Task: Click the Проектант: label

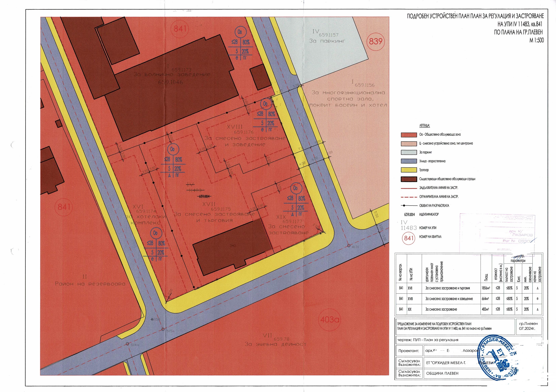Action: coord(409,351)
